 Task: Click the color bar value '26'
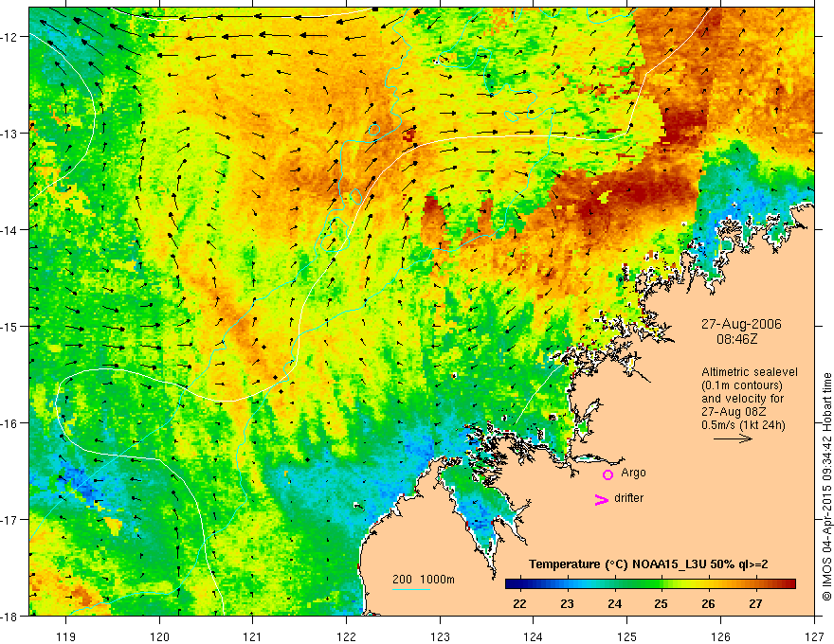[708, 603]
